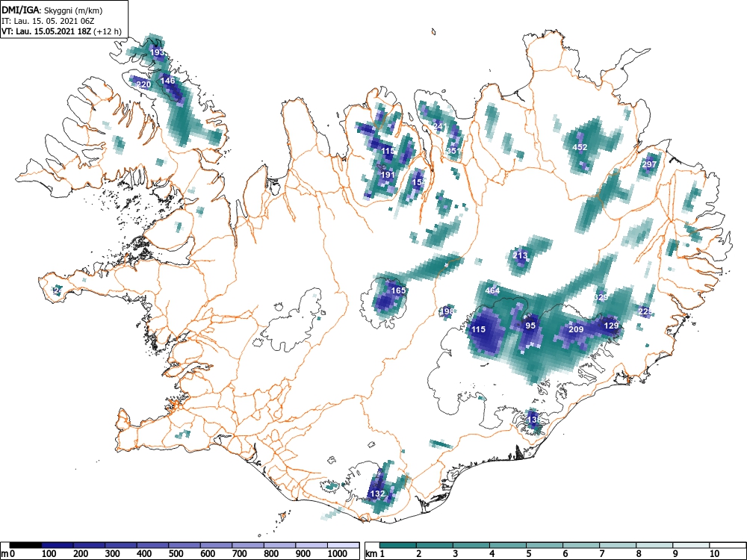Viewport: 747px width, 560px height.
Task: Click the 95 value label
Action: pyautogui.click(x=530, y=326)
